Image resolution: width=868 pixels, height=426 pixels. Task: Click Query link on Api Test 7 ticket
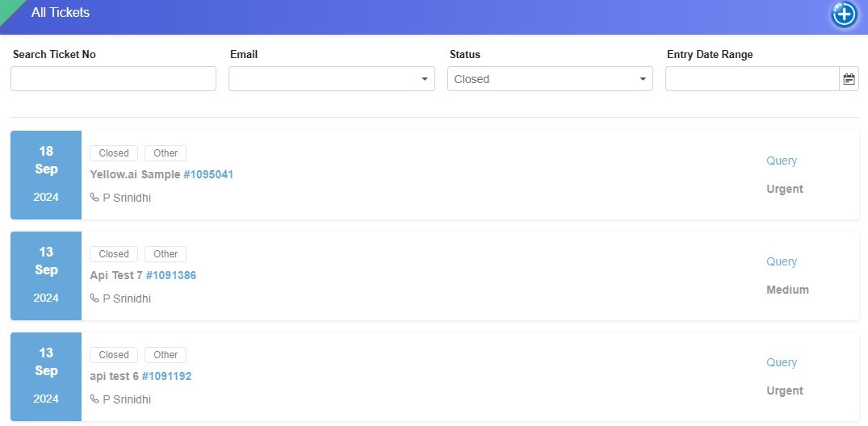(x=781, y=261)
